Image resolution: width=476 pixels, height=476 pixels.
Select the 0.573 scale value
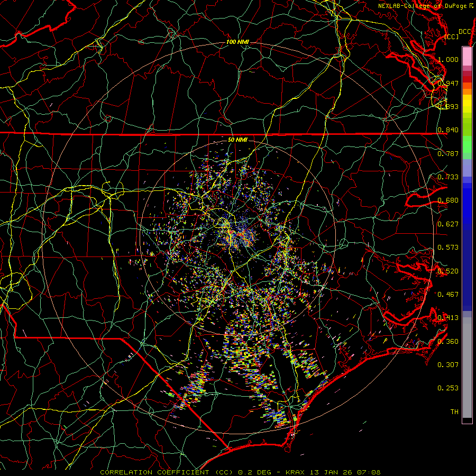click(448, 248)
